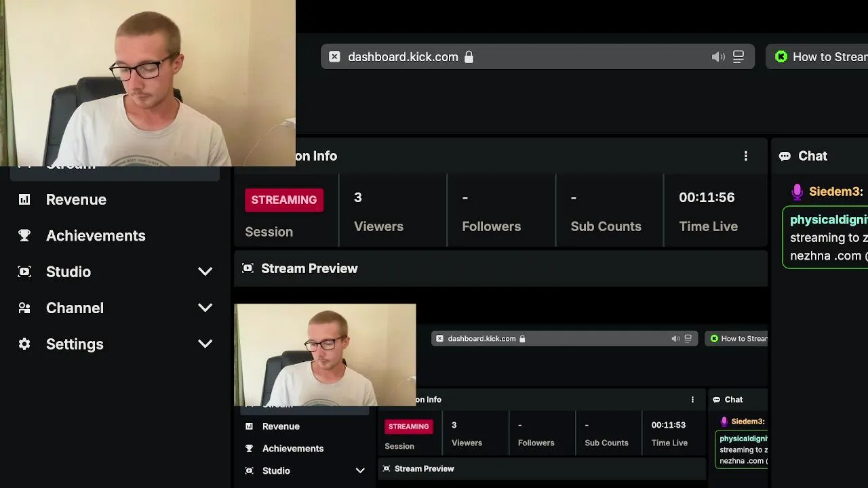Open Achievements in the main sidebar
This screenshot has width=868, height=488.
[x=96, y=236]
